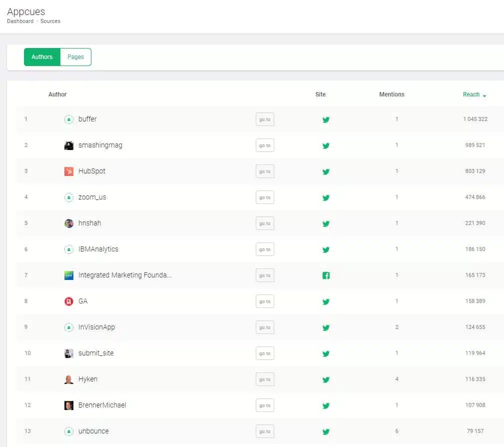Select the Authors tab
504x447 pixels.
coord(42,57)
